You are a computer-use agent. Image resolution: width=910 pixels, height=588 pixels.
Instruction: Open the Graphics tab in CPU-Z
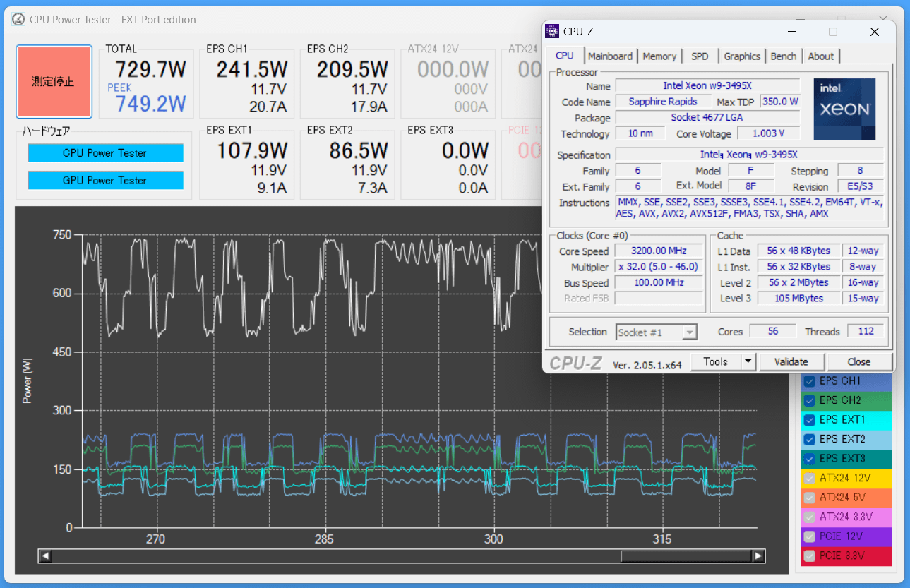(742, 56)
